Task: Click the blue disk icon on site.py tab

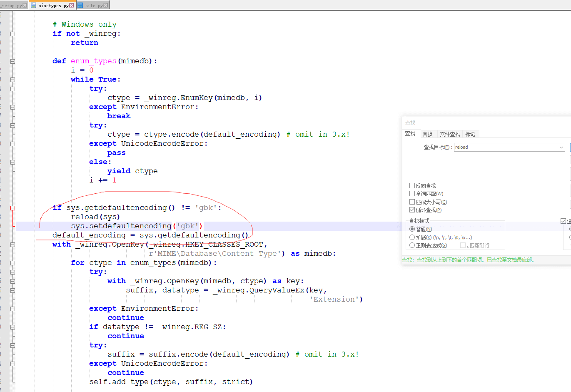Action: coord(80,5)
